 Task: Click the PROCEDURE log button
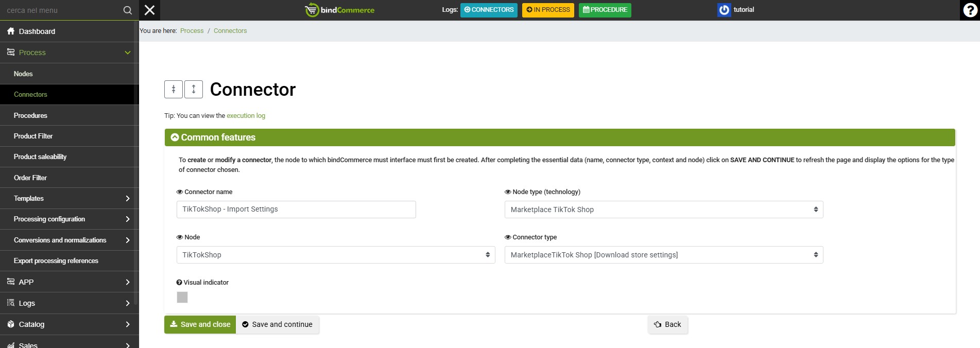point(605,10)
